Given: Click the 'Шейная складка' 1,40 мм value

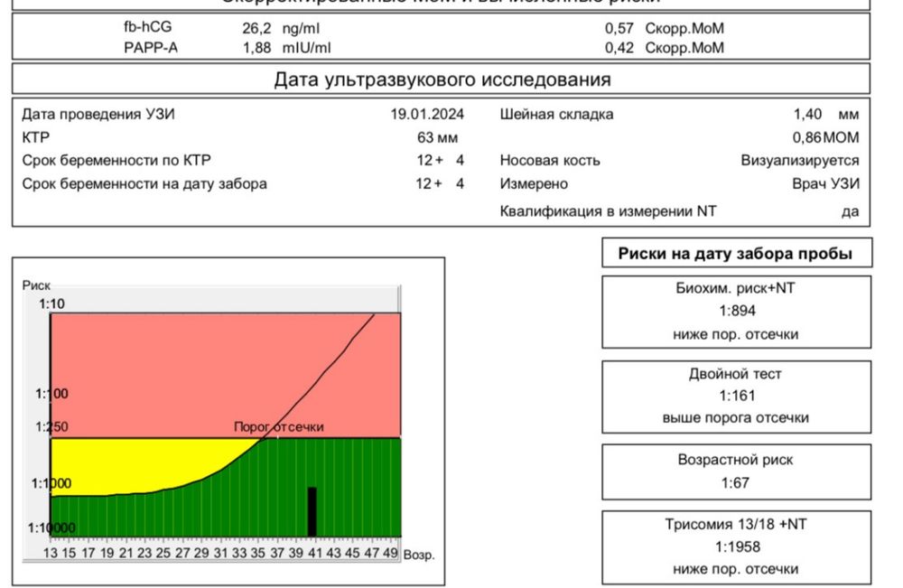Looking at the screenshot, I should point(826,114).
